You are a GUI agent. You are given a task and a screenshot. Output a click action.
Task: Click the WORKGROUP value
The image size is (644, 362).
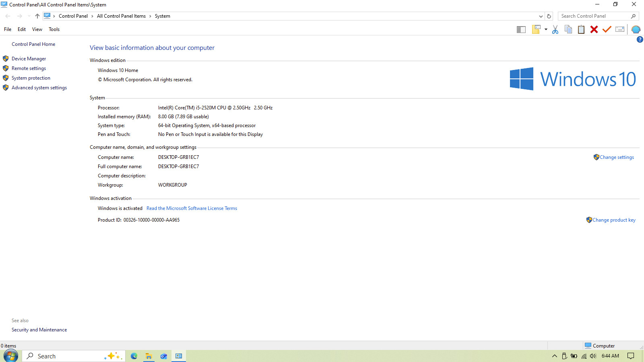[172, 185]
